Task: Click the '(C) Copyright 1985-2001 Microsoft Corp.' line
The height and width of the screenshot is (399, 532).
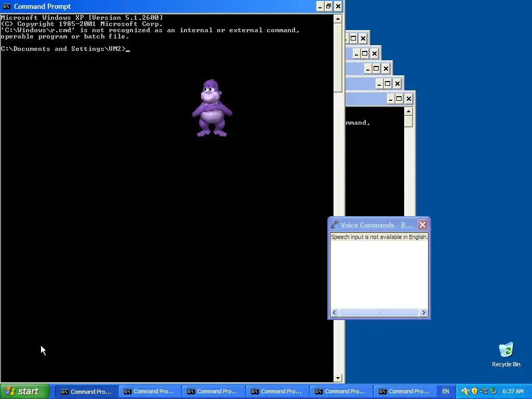Action: pos(82,24)
